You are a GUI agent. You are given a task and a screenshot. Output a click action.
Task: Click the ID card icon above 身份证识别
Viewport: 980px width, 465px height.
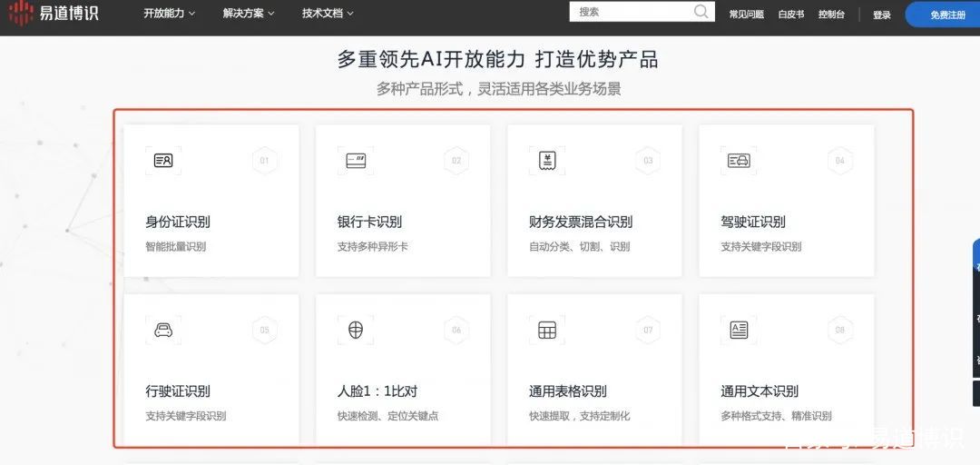click(x=163, y=161)
